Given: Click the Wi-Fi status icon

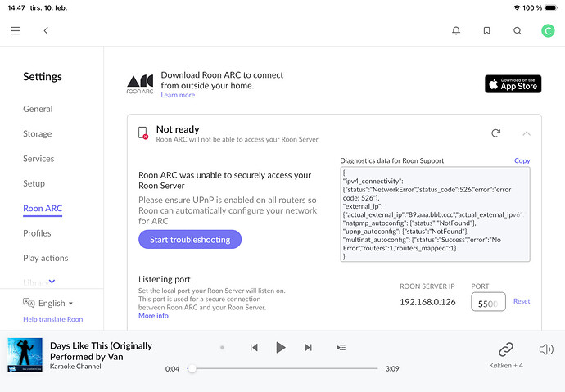Looking at the screenshot, I should pyautogui.click(x=517, y=7).
